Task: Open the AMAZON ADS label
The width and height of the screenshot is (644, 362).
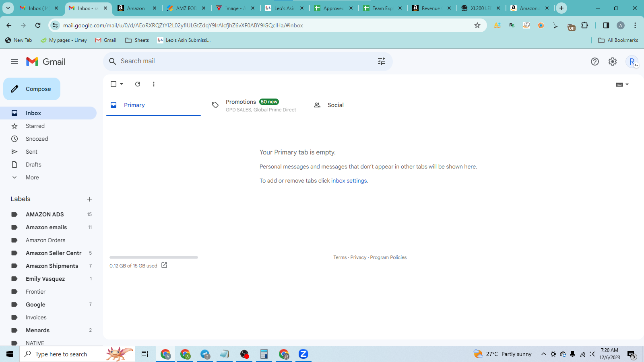Action: 48,214
